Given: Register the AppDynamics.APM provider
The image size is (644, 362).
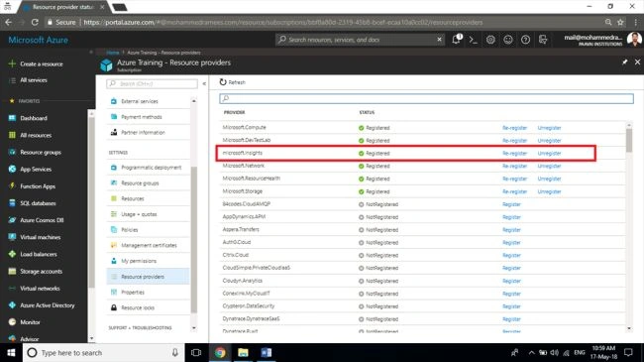Looking at the screenshot, I should pyautogui.click(x=511, y=217).
